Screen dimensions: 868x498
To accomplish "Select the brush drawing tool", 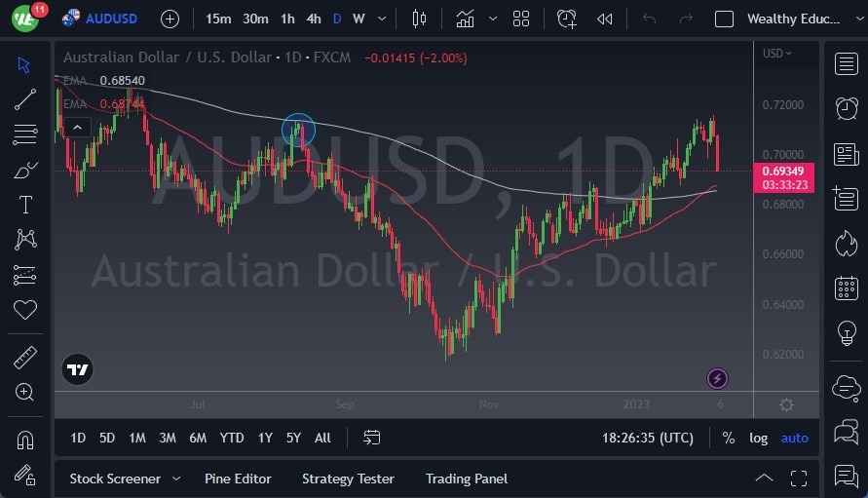I will [25, 170].
